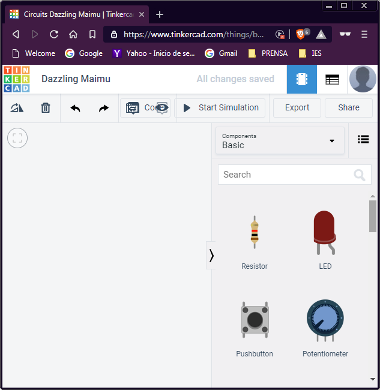The width and height of the screenshot is (380, 390).
Task: Bookmark this page
Action: pos(92,34)
